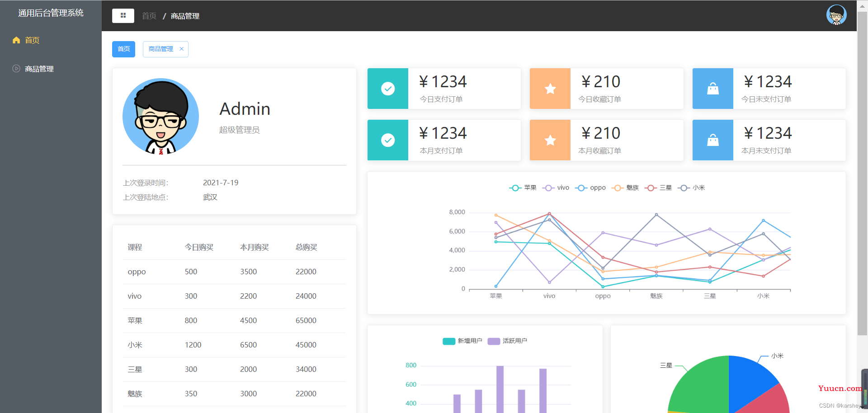
Task: Click 商品管理 play-circle icon in sidebar
Action: 16,69
